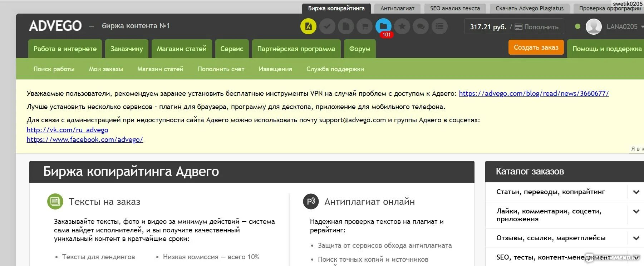Open the facebook.com/advego link
The width and height of the screenshot is (644, 266).
85,139
